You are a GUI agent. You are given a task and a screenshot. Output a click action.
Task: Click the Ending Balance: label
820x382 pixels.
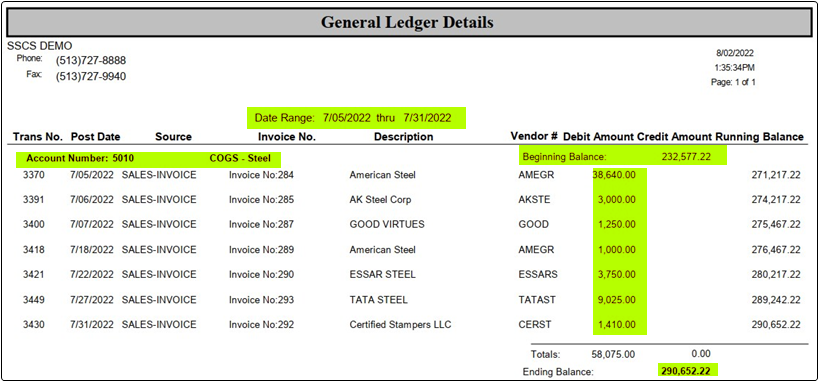(559, 372)
